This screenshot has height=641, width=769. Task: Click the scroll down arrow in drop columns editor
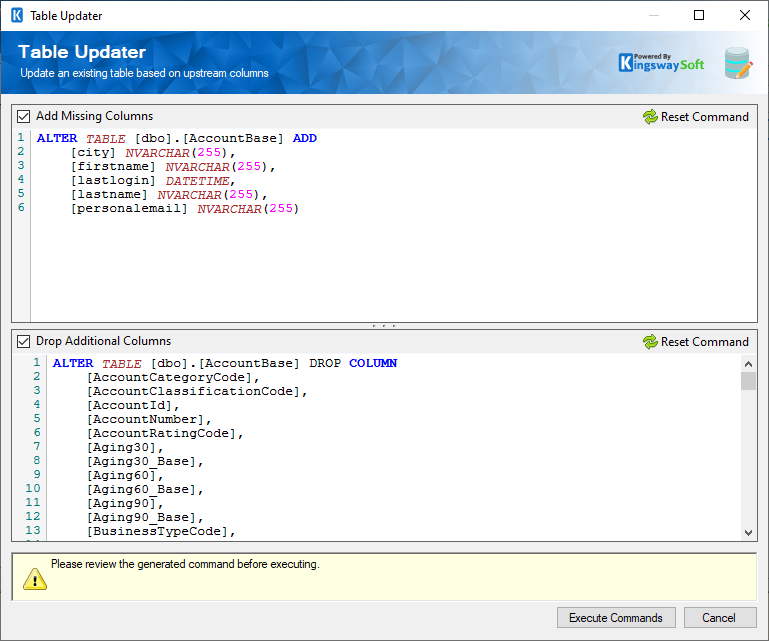(748, 533)
